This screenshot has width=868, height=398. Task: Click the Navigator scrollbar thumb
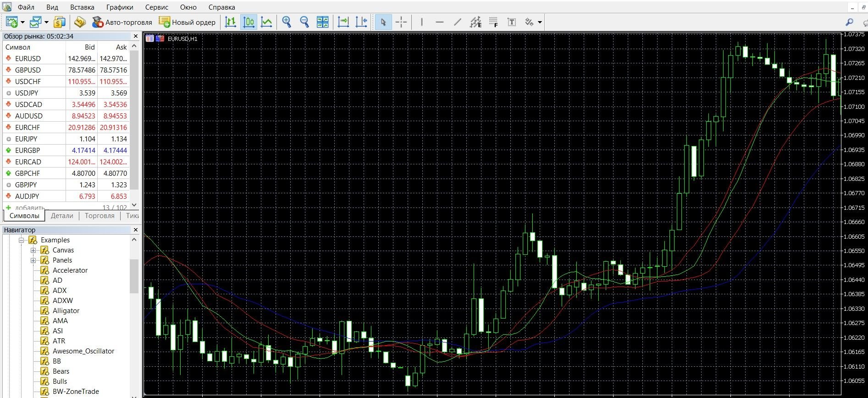coord(134,276)
